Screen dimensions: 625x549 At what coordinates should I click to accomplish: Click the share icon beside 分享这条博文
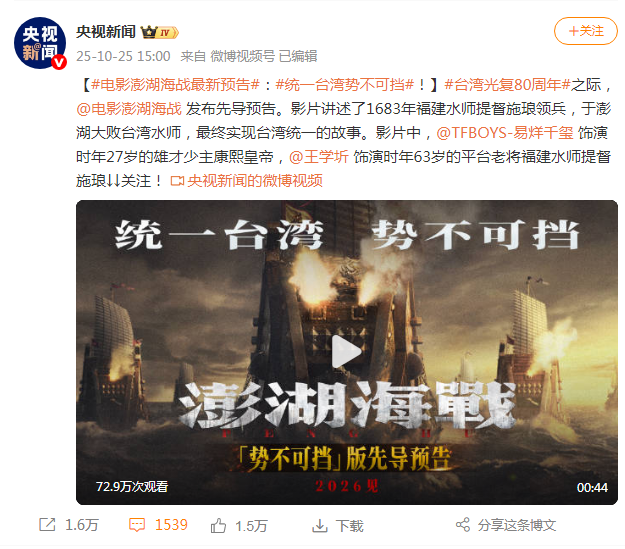click(463, 525)
